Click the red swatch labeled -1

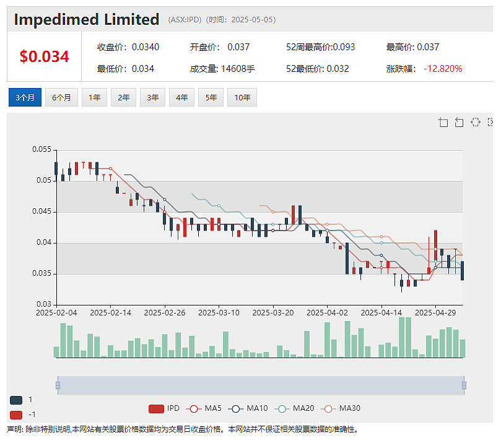[x=16, y=415]
